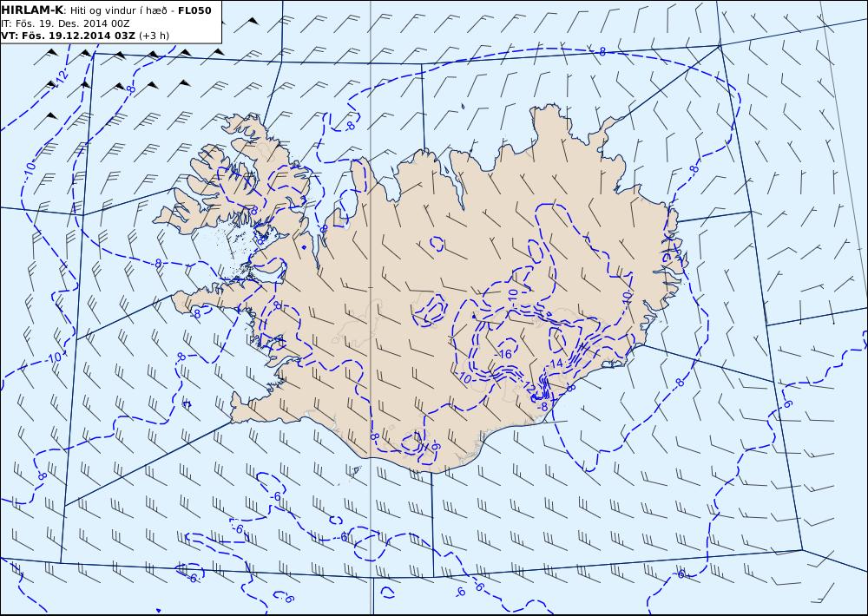Click the HIRLAM-K model title text
The height and width of the screenshot is (616, 868).
pyautogui.click(x=32, y=10)
